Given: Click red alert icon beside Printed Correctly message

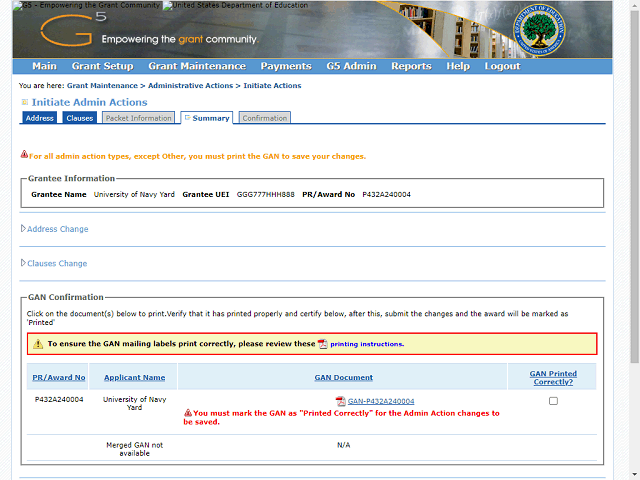Looking at the screenshot, I should [x=188, y=413].
